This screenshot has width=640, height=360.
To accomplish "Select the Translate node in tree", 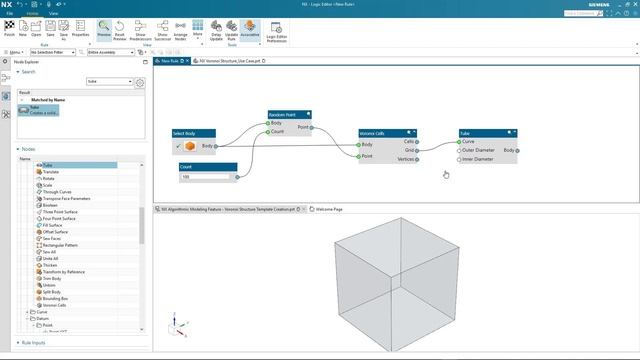I will click(51, 172).
